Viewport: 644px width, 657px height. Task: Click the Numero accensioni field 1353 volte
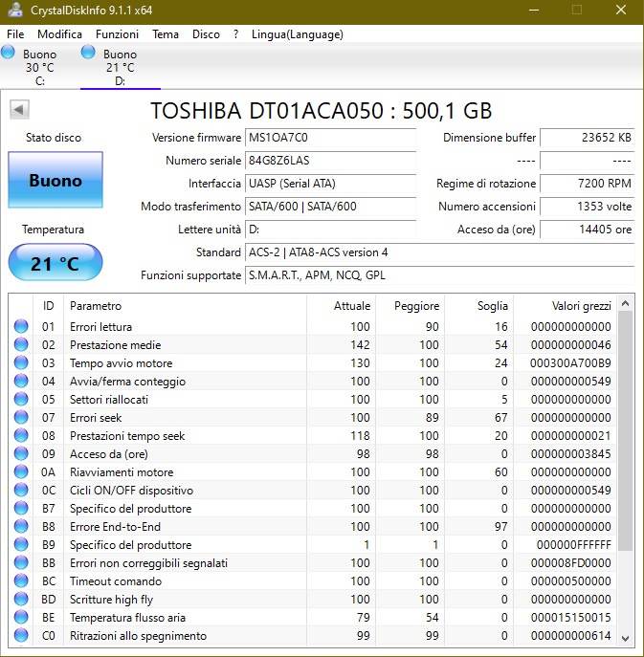(x=587, y=207)
